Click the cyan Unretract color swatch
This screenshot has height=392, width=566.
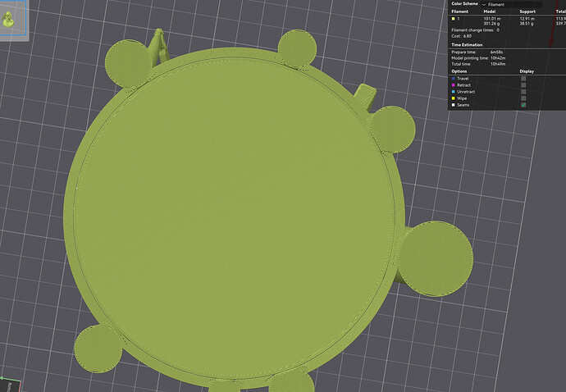(454, 92)
